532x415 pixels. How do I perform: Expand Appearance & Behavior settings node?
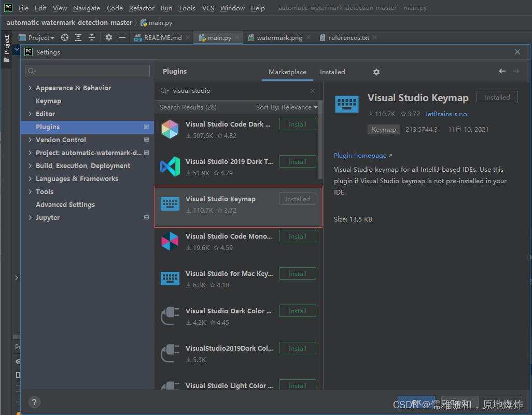(30, 88)
